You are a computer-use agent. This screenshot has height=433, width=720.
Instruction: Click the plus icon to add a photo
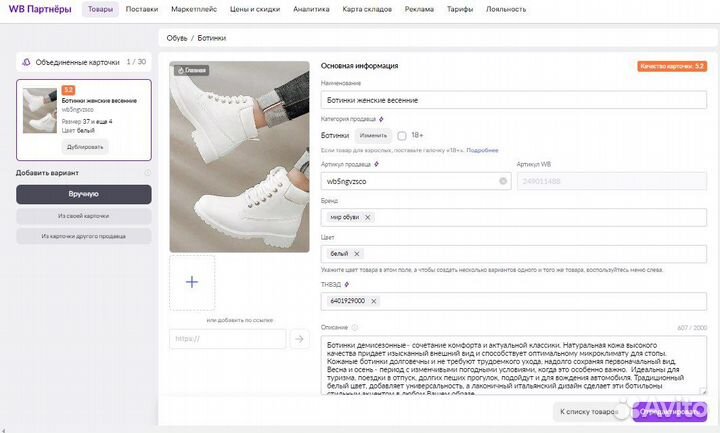tap(192, 282)
